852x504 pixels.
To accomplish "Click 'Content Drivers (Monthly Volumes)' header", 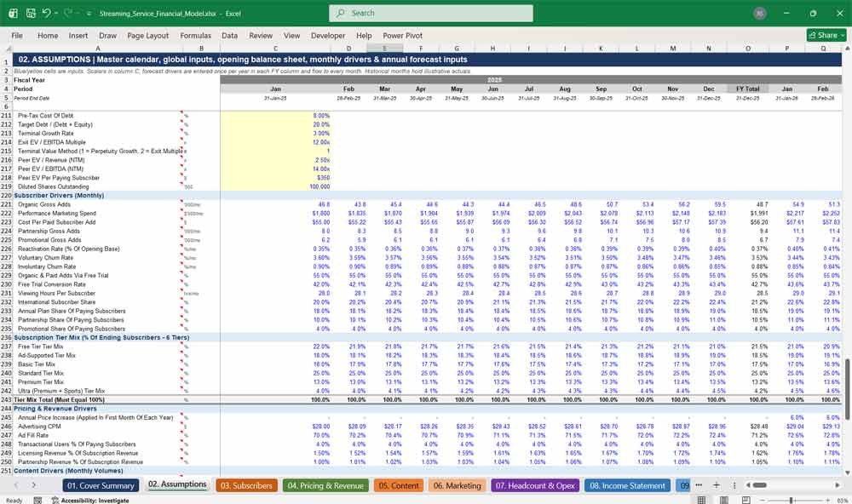I will coord(68,471).
